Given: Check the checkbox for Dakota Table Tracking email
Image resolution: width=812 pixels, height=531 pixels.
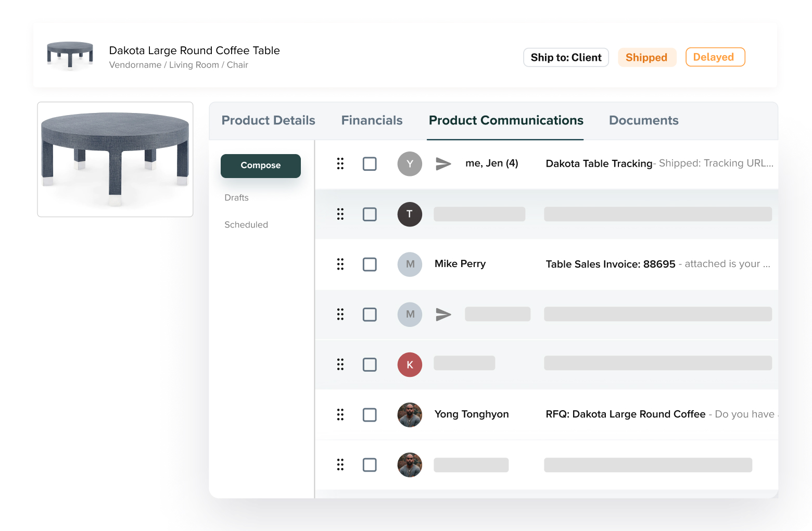Looking at the screenshot, I should (x=370, y=163).
